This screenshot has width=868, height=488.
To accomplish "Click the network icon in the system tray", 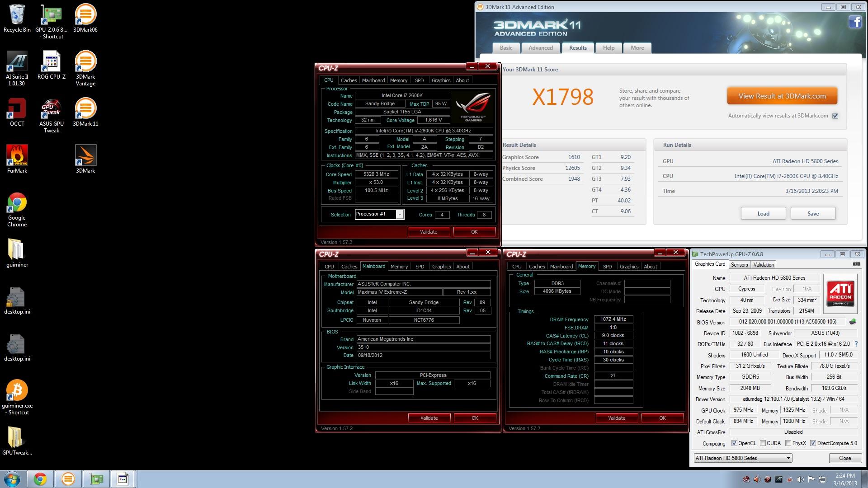I will pyautogui.click(x=822, y=479).
